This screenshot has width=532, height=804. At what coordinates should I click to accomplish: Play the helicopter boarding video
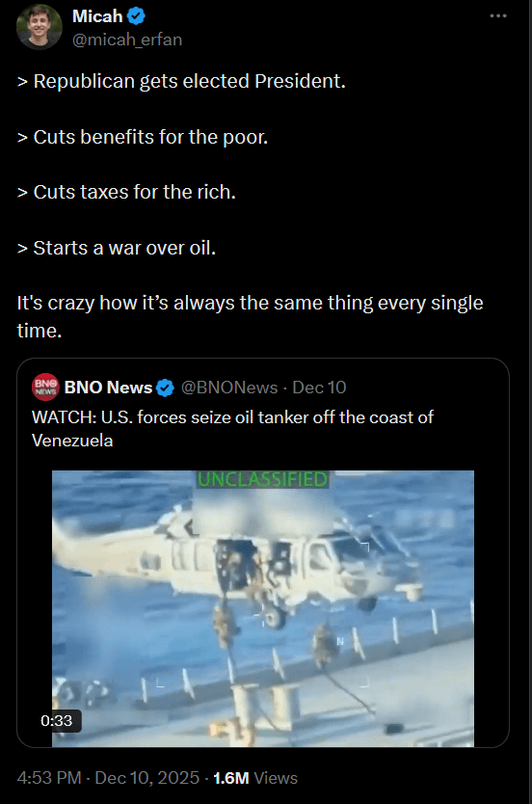pos(263,608)
